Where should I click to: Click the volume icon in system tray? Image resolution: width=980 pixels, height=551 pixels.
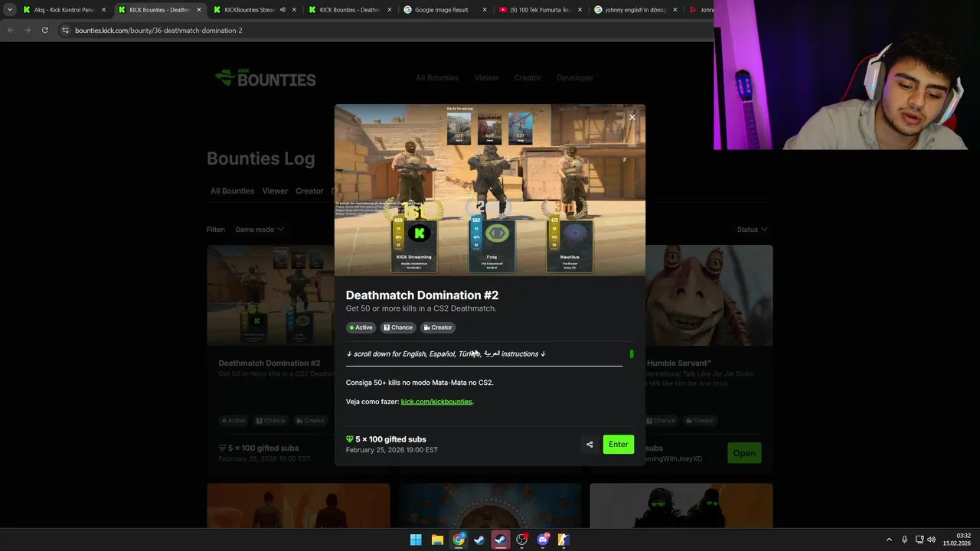[x=932, y=540]
